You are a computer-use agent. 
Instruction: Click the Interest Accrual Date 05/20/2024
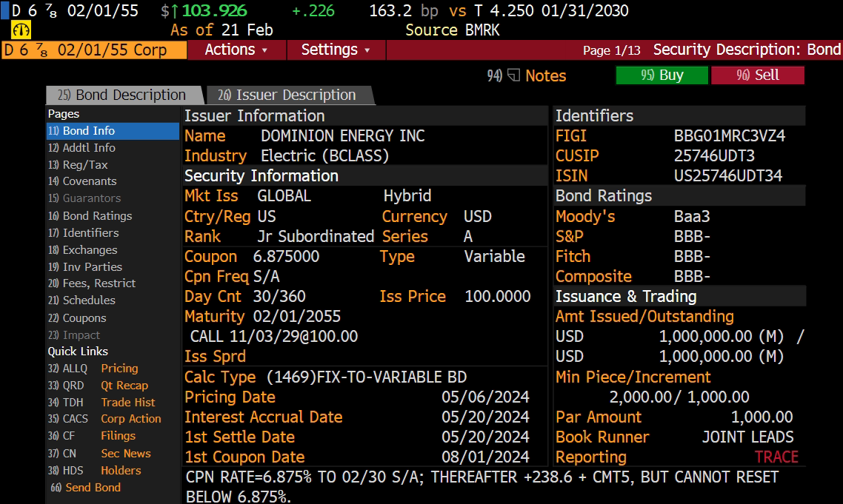(485, 417)
